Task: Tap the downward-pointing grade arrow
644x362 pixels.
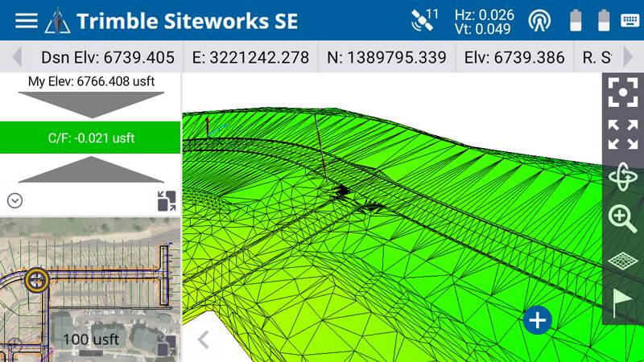Action: (91, 105)
